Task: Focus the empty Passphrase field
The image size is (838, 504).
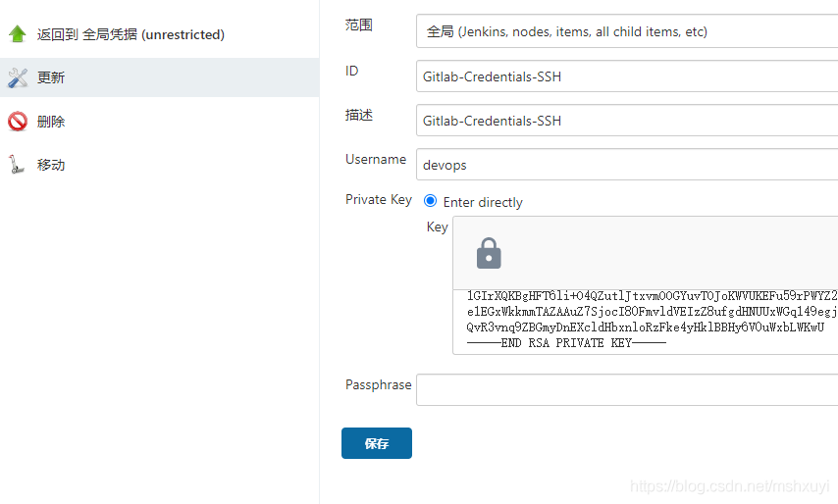Action: pyautogui.click(x=627, y=389)
